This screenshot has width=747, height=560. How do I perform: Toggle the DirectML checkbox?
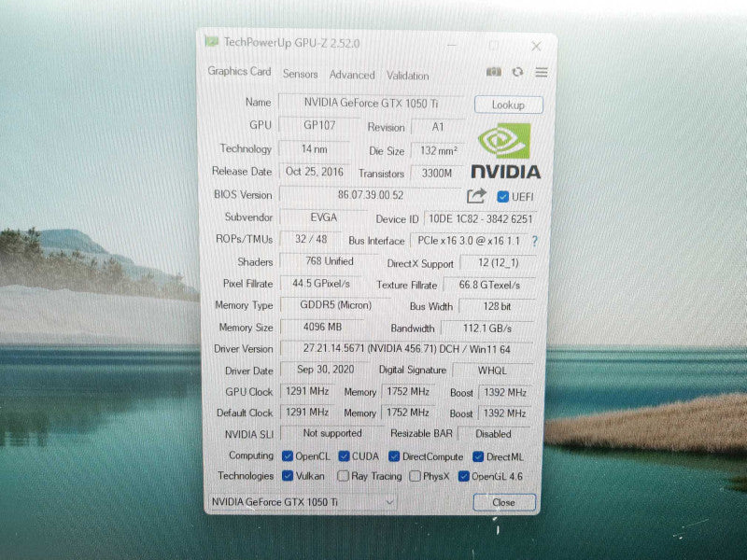coord(478,457)
